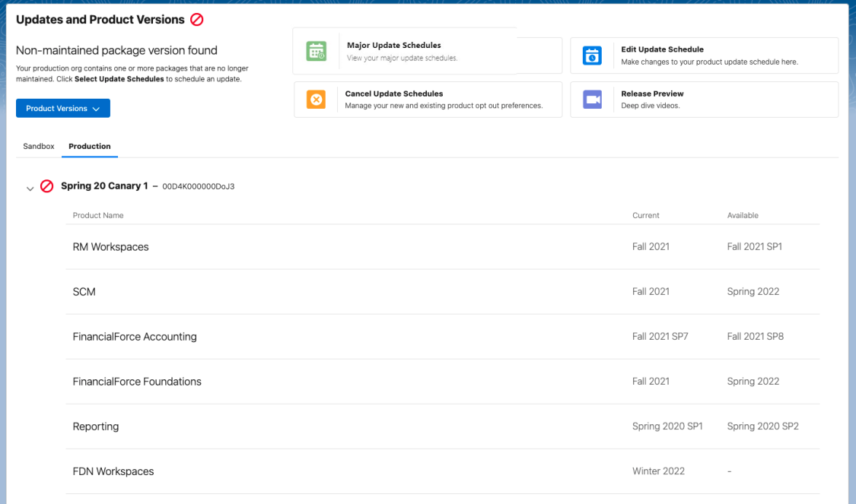Click the FinancialForce Accounting product name
856x504 pixels.
135,337
